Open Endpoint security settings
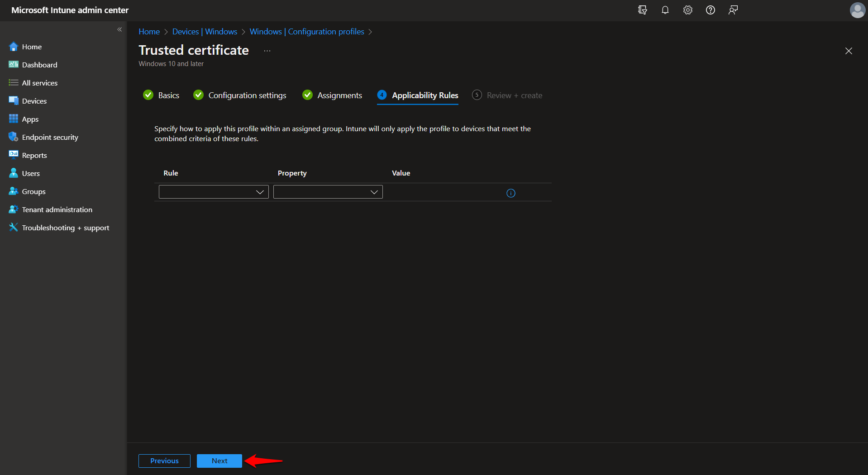868x475 pixels. 49,137
